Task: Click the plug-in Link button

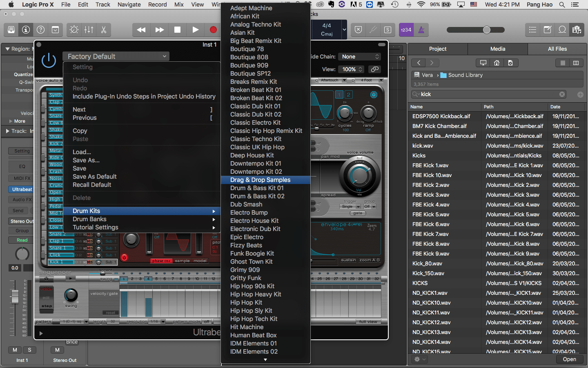Action: (x=374, y=69)
